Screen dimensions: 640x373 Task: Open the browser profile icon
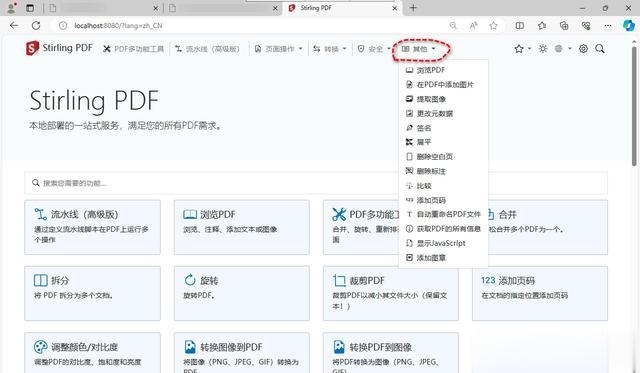click(12, 7)
